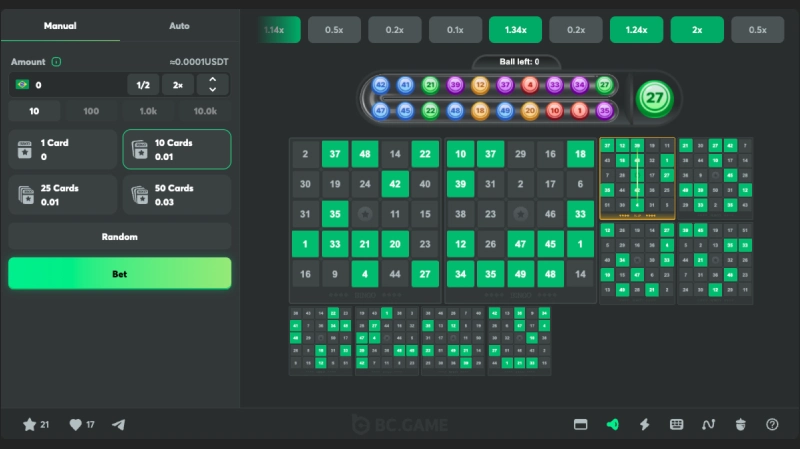
Task: Halve the bet with the 1/2 button
Action: pos(143,85)
